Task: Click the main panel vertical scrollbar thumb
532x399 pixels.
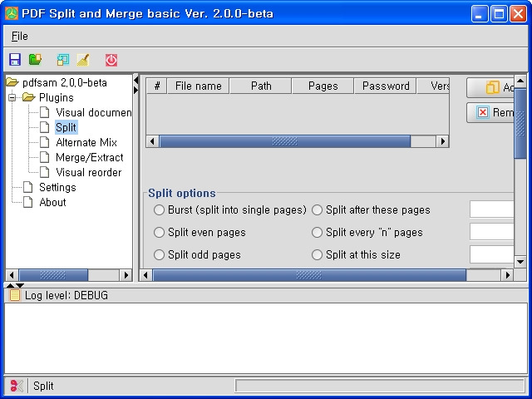Action: tap(520, 124)
